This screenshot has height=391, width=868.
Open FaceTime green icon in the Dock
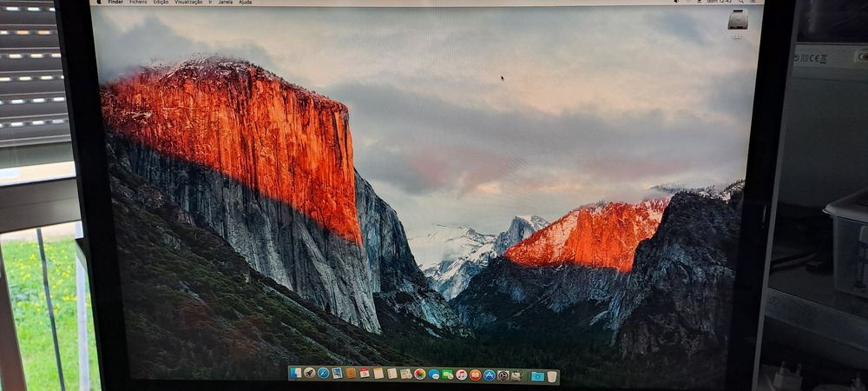click(447, 374)
